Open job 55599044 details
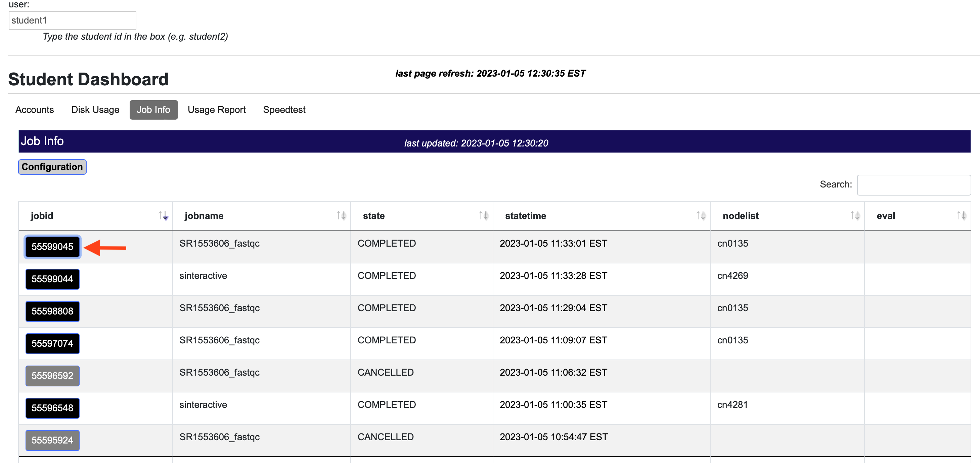The height and width of the screenshot is (463, 980). [52, 279]
